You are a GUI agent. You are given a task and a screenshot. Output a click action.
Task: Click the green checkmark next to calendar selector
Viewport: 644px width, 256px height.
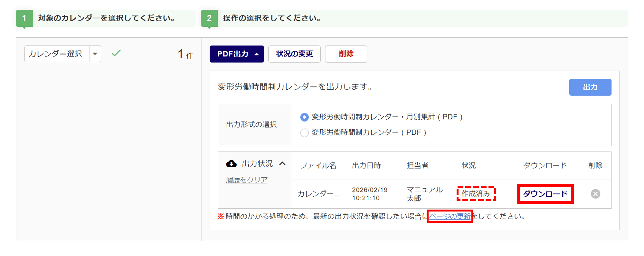116,53
